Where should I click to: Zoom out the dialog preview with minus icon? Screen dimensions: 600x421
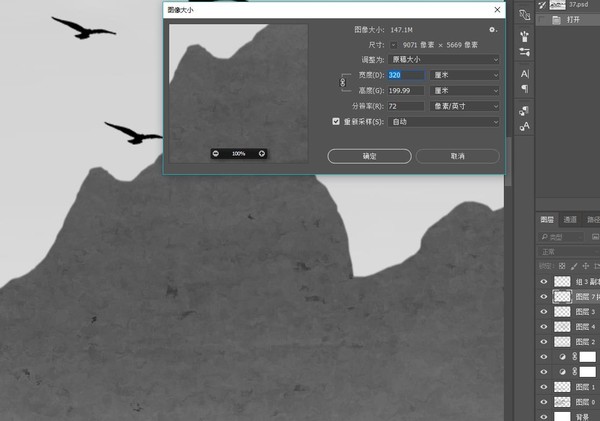point(216,153)
